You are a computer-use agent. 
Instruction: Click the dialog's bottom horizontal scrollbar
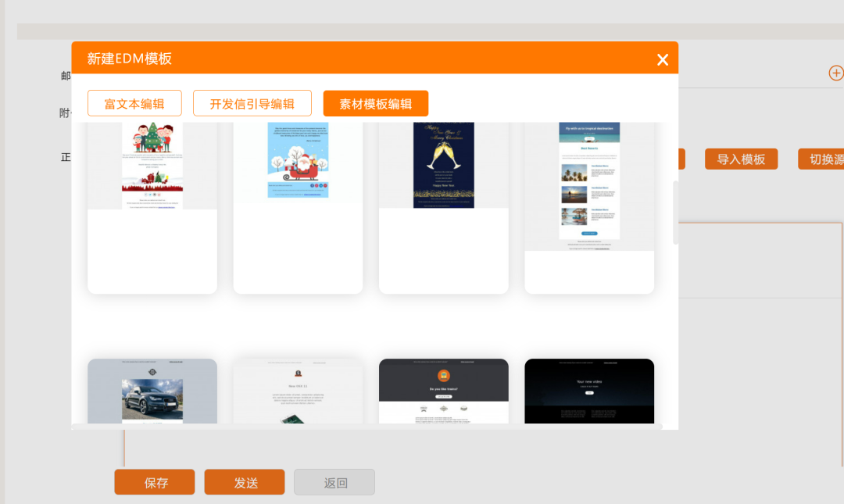pos(367,427)
